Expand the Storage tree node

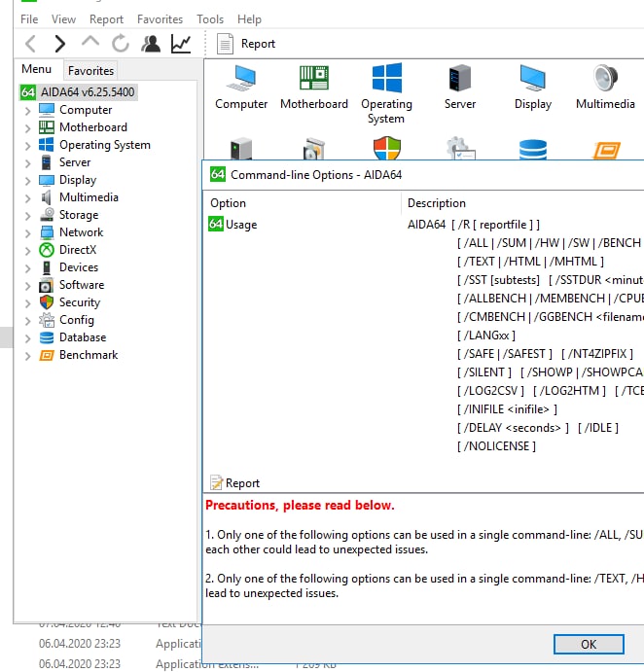click(x=28, y=216)
